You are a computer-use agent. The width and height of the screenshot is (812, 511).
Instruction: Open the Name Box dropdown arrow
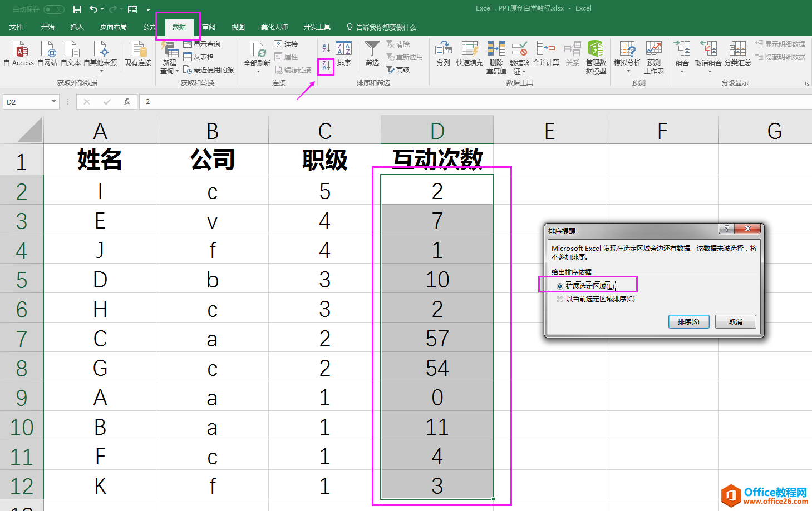[x=53, y=102]
